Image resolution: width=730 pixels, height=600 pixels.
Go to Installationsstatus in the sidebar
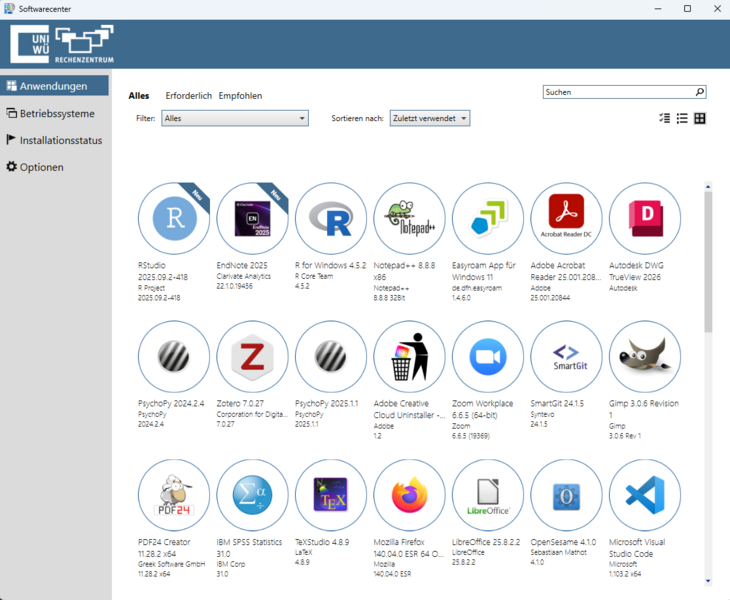click(x=60, y=140)
